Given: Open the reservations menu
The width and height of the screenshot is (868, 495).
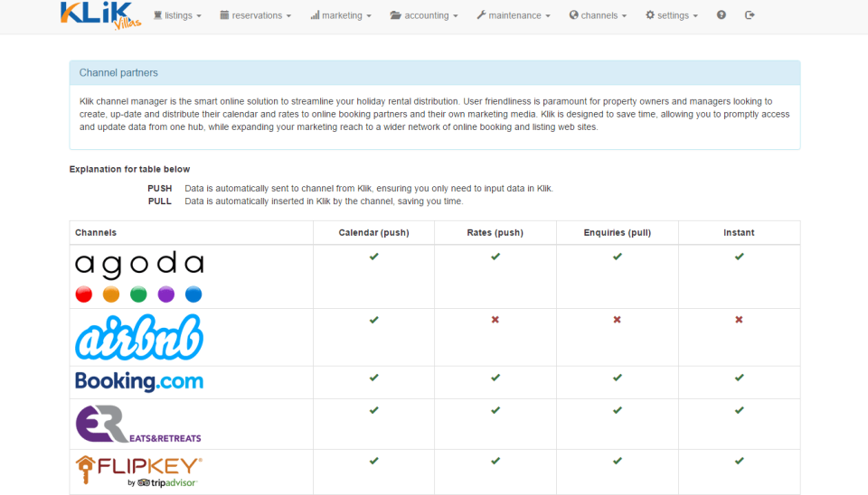Looking at the screenshot, I should 255,15.
